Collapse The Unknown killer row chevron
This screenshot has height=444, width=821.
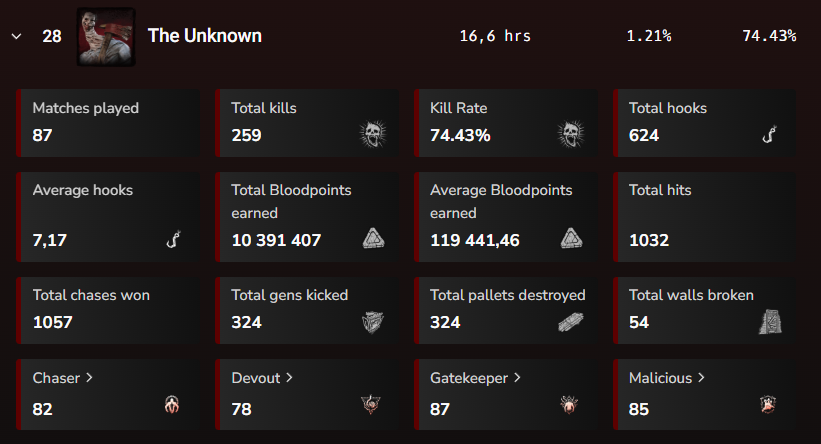17,36
